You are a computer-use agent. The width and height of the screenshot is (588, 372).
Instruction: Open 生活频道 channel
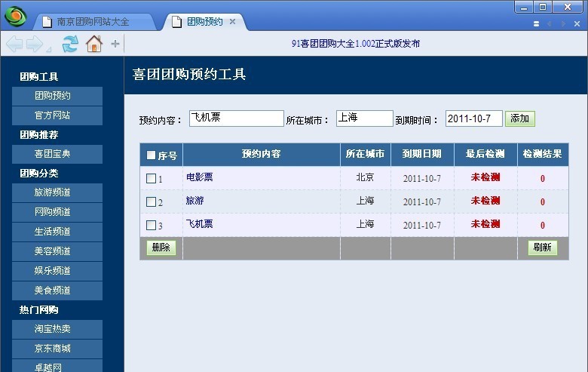(57, 232)
